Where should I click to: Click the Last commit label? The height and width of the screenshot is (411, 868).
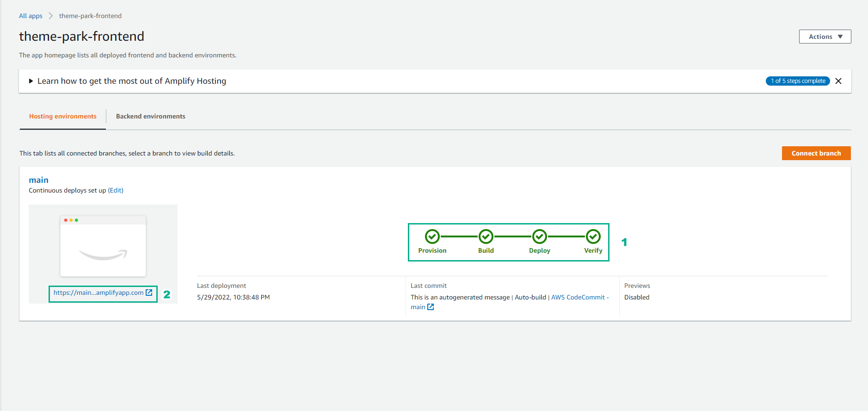pyautogui.click(x=429, y=286)
